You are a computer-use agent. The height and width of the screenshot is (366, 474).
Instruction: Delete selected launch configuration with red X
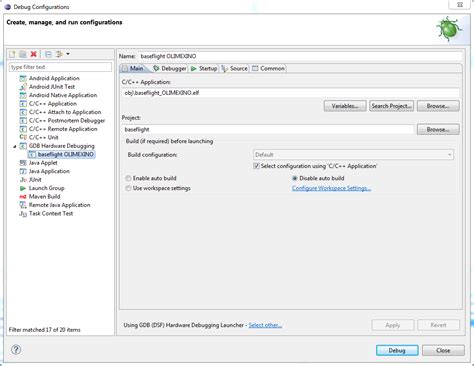(x=33, y=54)
